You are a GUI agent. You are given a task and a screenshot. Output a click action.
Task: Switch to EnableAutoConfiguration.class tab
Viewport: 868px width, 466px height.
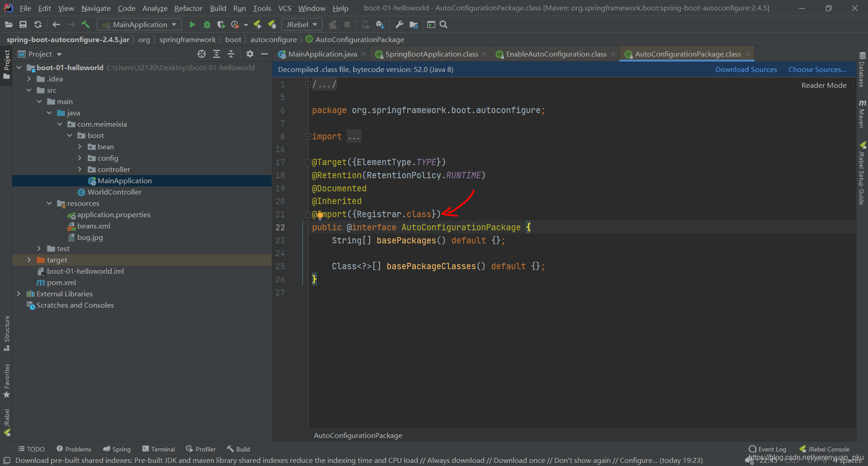[556, 54]
